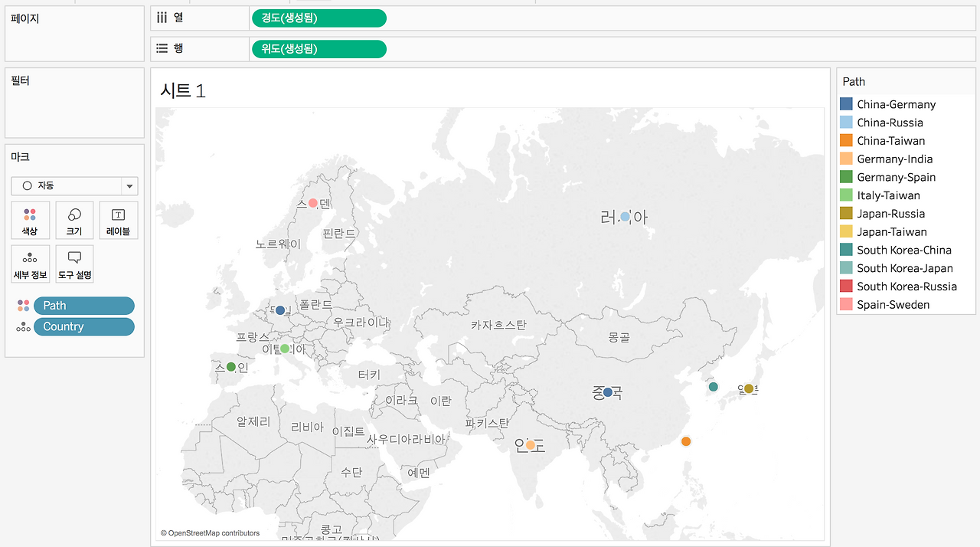This screenshot has height=547, width=980.
Task: Open the 레이블 (Label) mark card
Action: click(118, 221)
